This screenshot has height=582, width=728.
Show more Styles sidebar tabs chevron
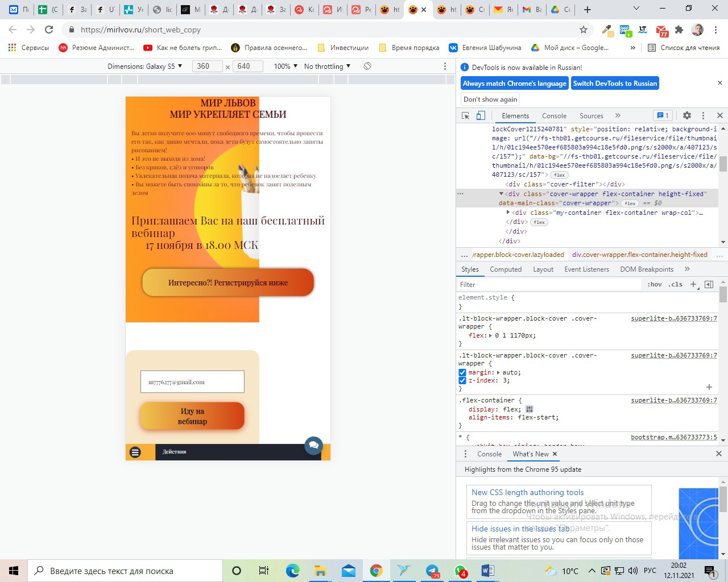point(687,269)
